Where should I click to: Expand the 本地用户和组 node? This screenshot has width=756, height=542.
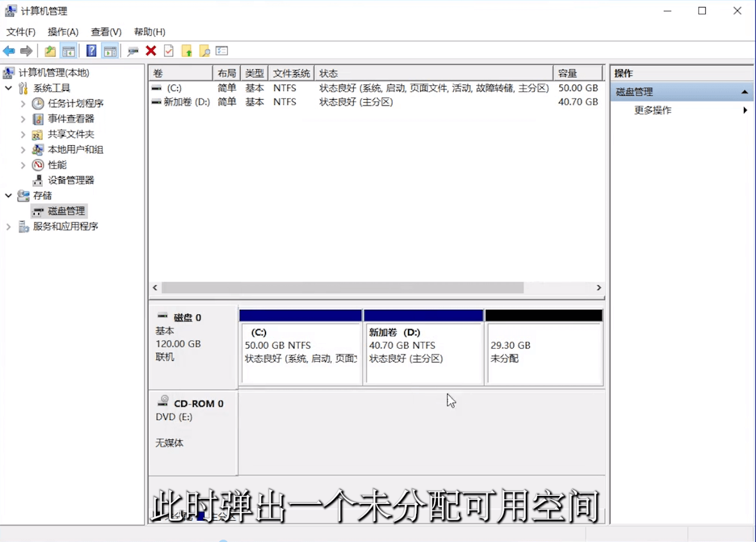[23, 150]
